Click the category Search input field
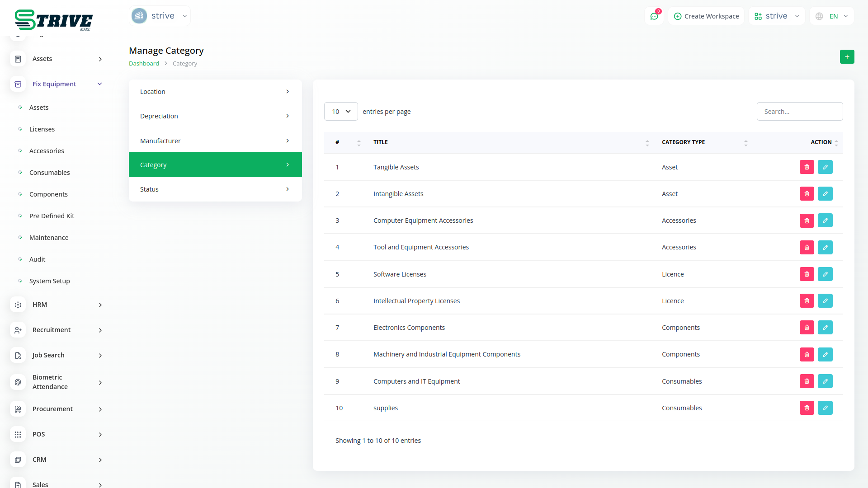This screenshot has width=868, height=488. [x=799, y=112]
